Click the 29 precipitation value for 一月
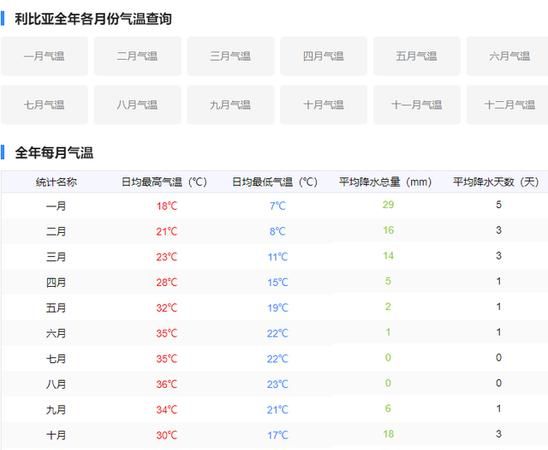Screen dimensions: 548x450 (x=388, y=204)
